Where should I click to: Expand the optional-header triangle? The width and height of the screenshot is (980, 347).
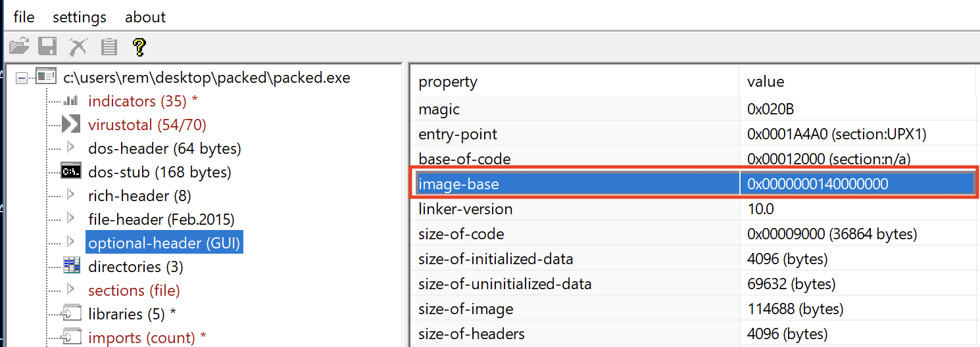point(71,242)
